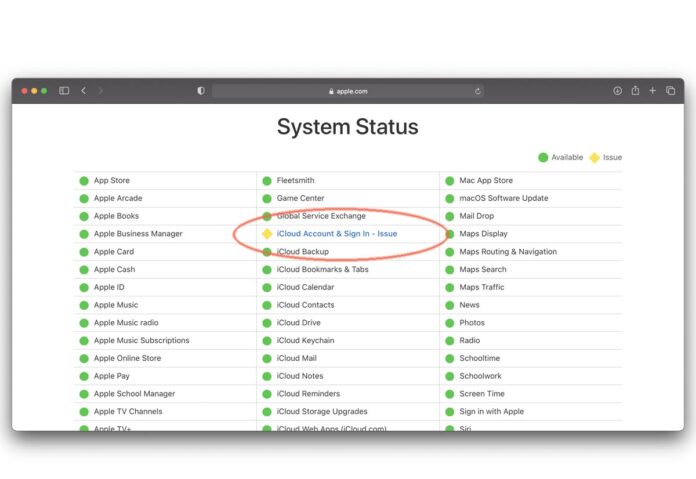Screen dimensions: 696x479
Task: Click the Photos status entry
Action: click(472, 323)
